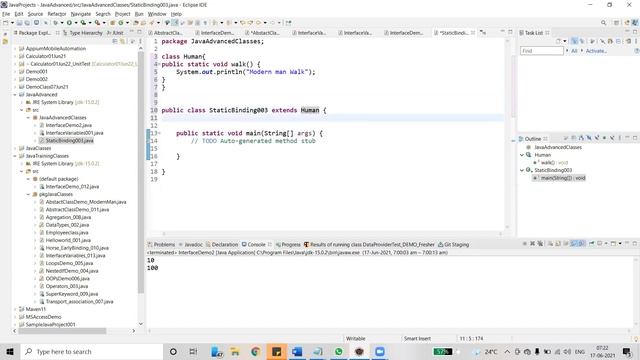The image size is (640, 360).
Task: Click the Java file icon beside StaticBinding003.java
Action: (x=42, y=140)
